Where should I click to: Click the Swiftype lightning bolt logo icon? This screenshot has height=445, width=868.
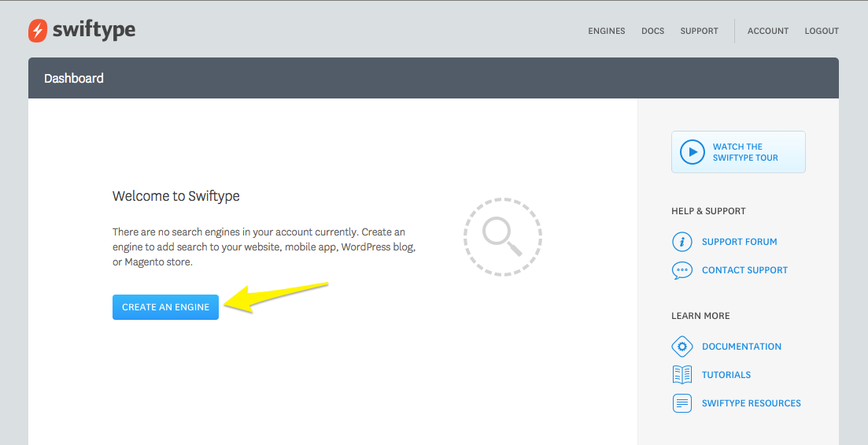(38, 31)
